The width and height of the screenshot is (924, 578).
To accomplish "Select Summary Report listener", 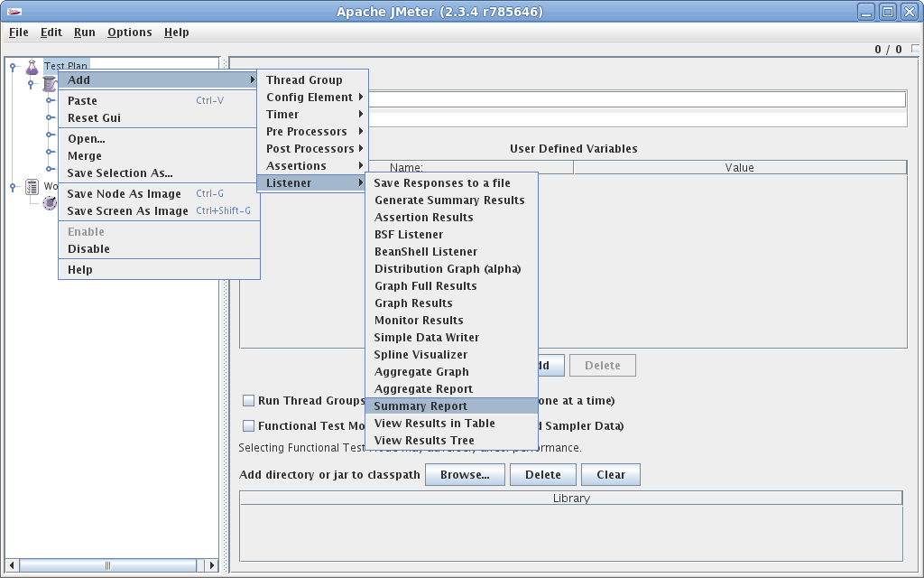I will 451,406.
